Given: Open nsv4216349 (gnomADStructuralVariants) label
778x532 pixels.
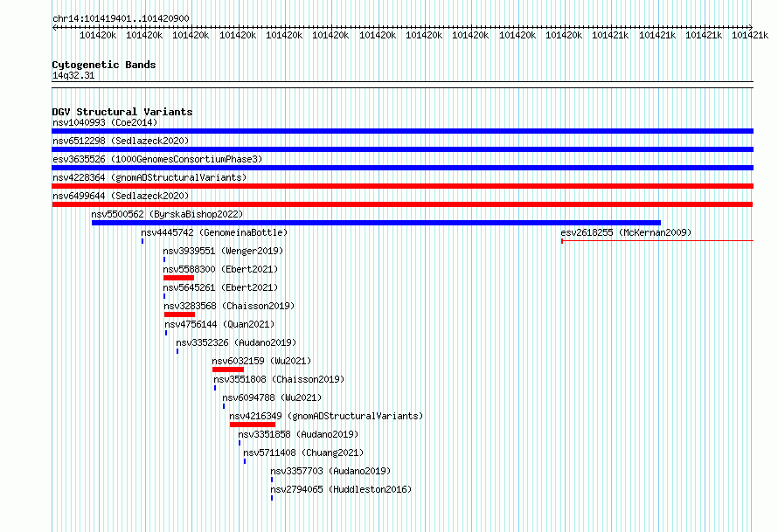Looking at the screenshot, I should [326, 416].
